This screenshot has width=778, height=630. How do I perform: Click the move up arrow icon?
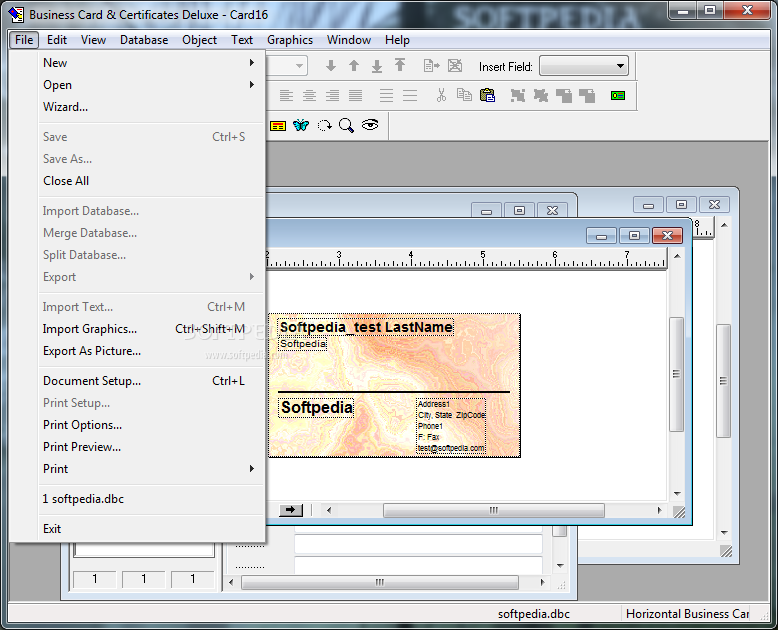pyautogui.click(x=354, y=65)
